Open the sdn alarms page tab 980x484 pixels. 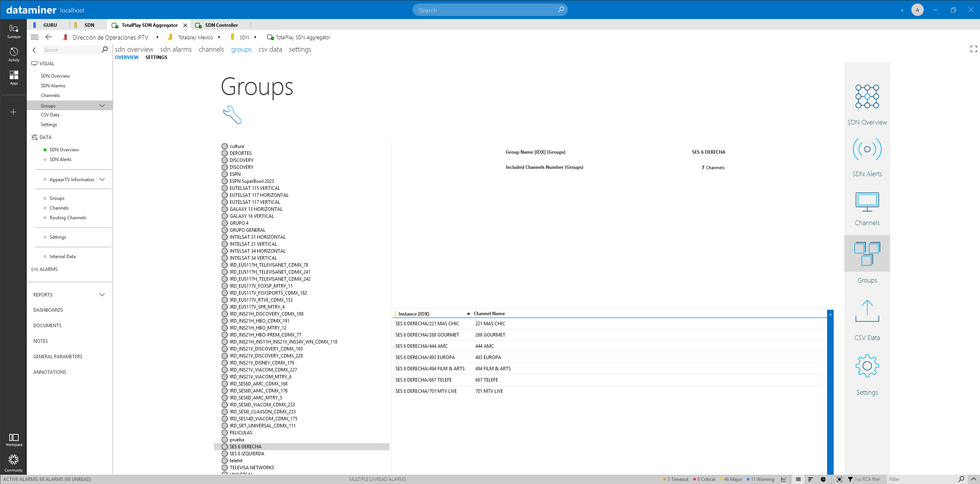(176, 49)
